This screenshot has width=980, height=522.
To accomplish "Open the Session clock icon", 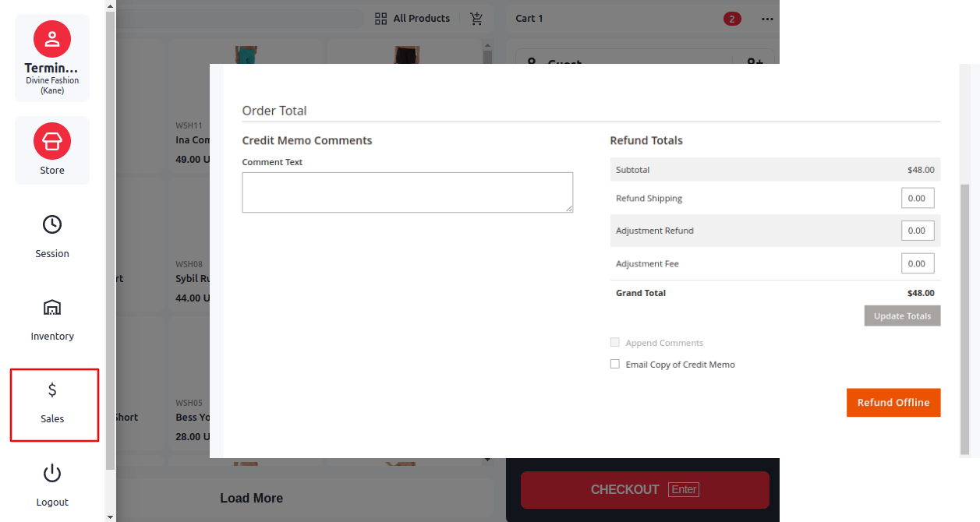I will [x=51, y=224].
